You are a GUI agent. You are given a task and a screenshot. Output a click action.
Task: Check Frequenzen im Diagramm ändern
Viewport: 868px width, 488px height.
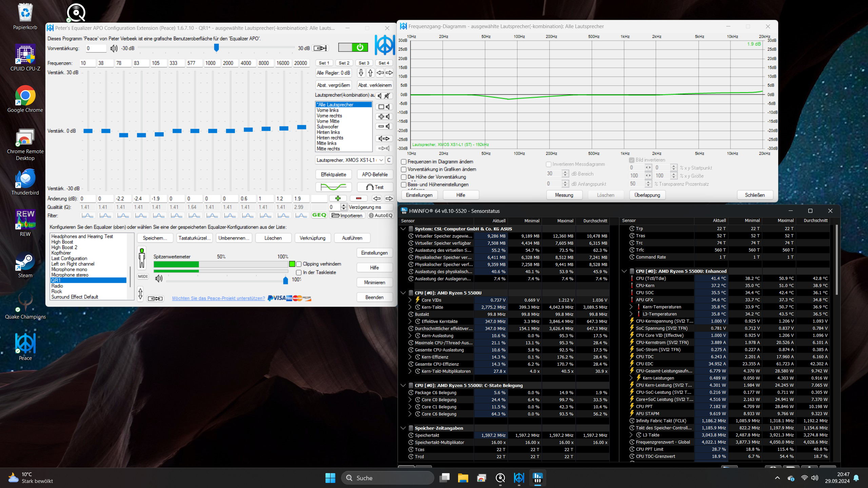404,162
